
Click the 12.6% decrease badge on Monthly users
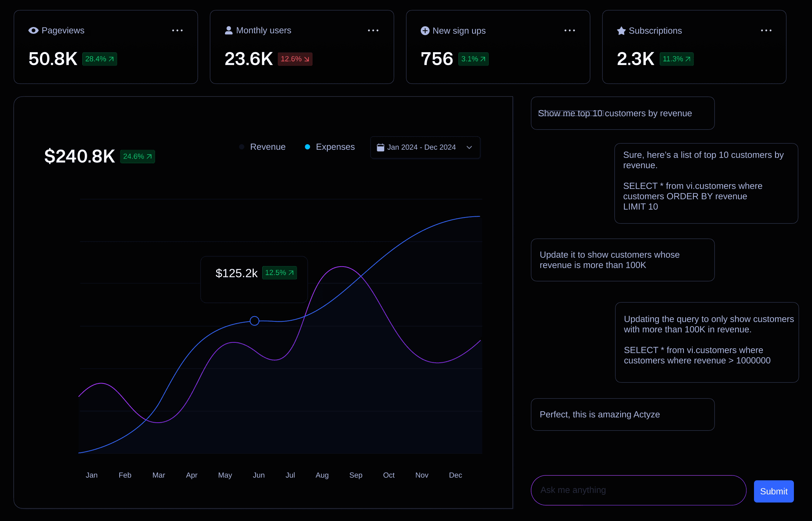[x=295, y=59]
